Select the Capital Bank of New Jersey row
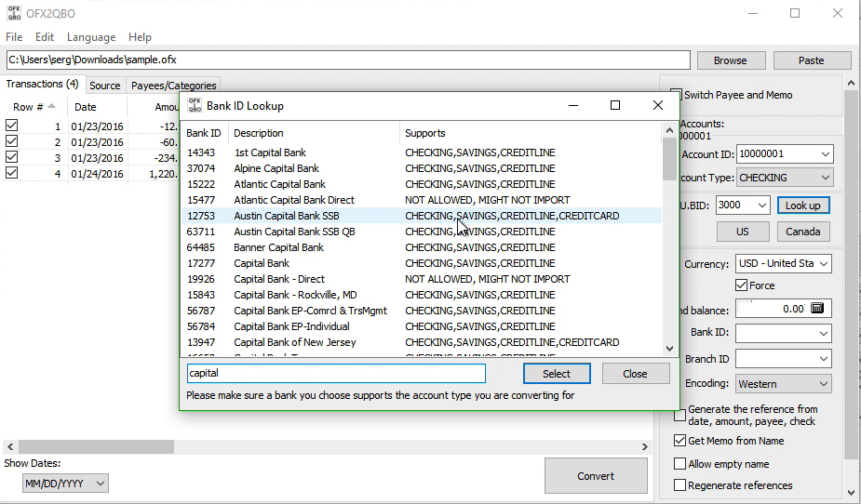This screenshot has width=861, height=504. 421,342
